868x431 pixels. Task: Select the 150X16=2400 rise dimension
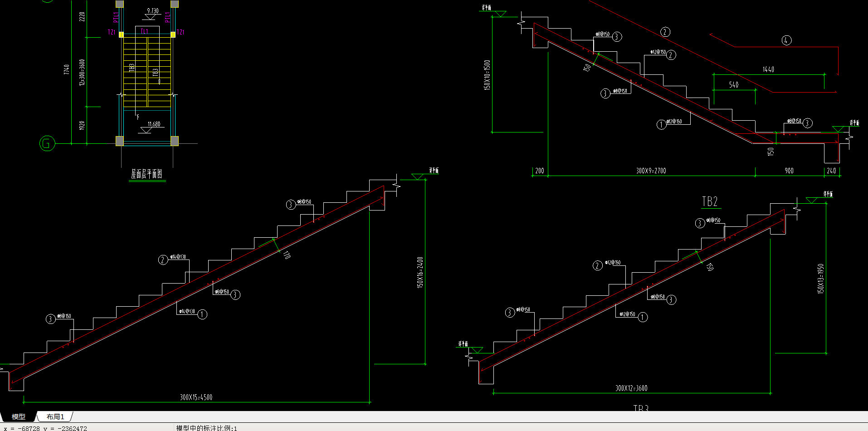420,272
